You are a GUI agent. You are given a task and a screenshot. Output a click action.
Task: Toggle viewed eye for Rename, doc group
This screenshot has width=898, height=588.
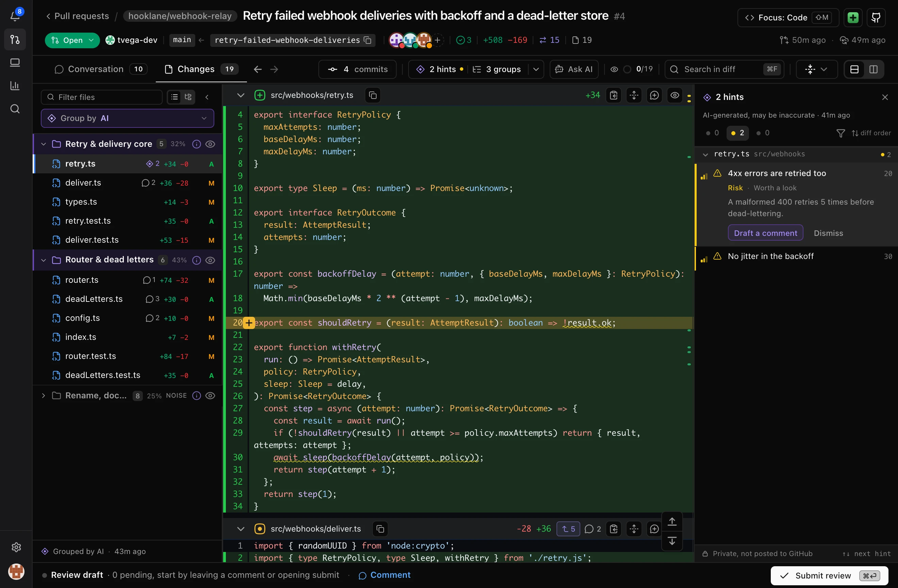point(210,395)
